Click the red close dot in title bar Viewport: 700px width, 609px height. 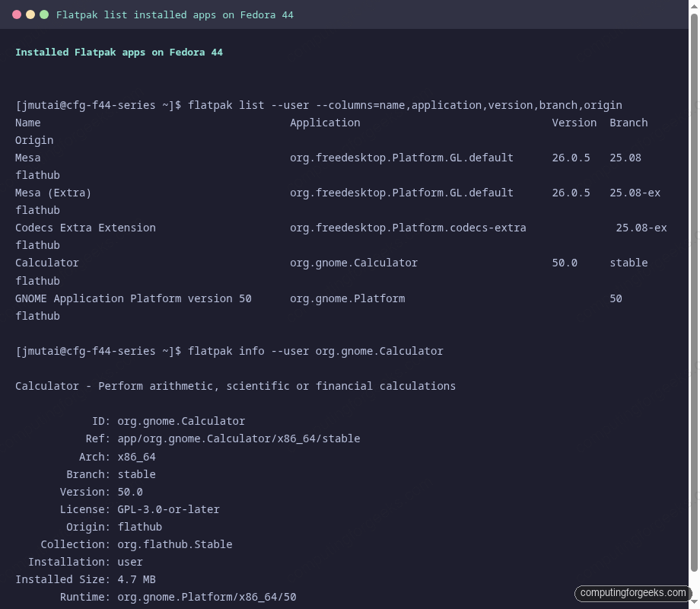point(17,14)
